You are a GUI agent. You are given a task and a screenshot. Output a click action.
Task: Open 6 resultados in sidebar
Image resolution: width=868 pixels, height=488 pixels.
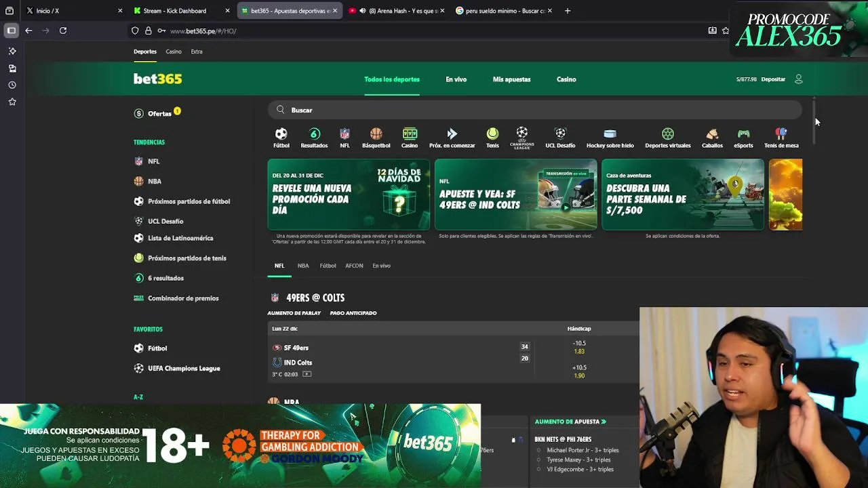click(165, 278)
